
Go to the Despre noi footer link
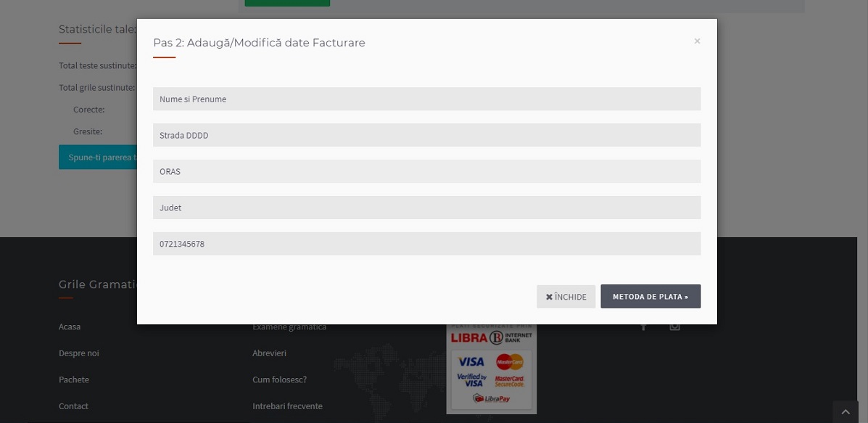pos(79,353)
